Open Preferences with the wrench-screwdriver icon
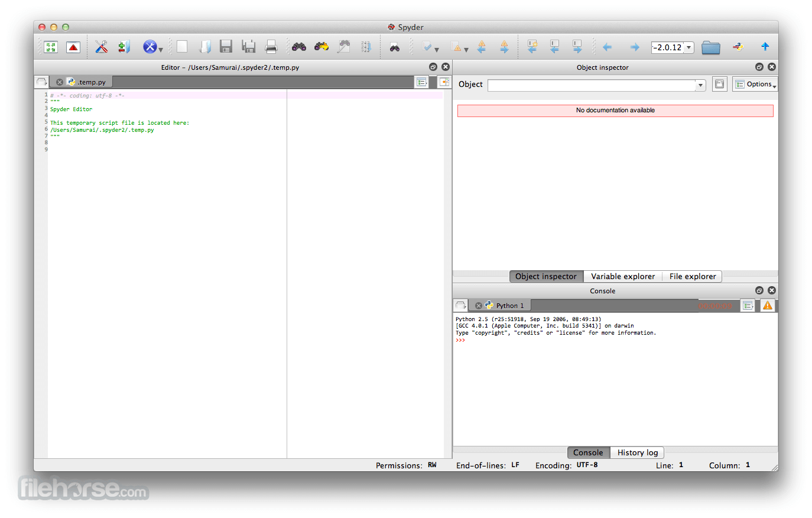812x518 pixels. coord(102,47)
